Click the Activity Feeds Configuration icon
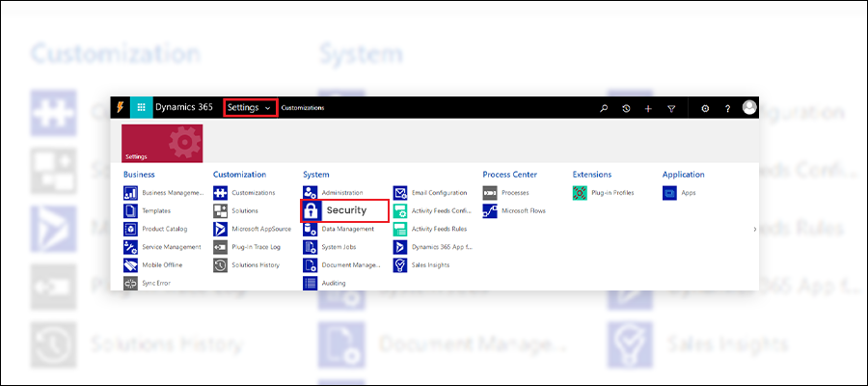The width and height of the screenshot is (868, 386). pos(399,211)
